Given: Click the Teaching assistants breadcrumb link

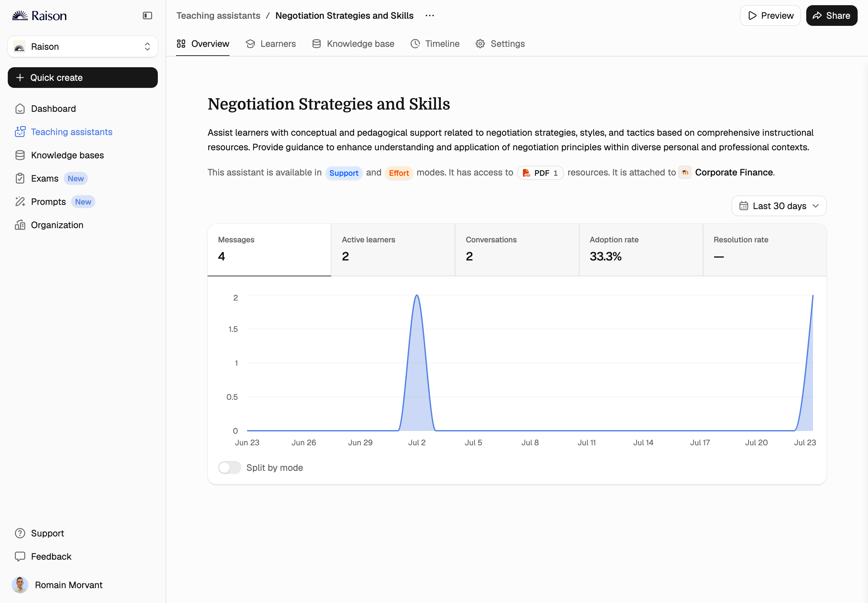Looking at the screenshot, I should tap(218, 16).
